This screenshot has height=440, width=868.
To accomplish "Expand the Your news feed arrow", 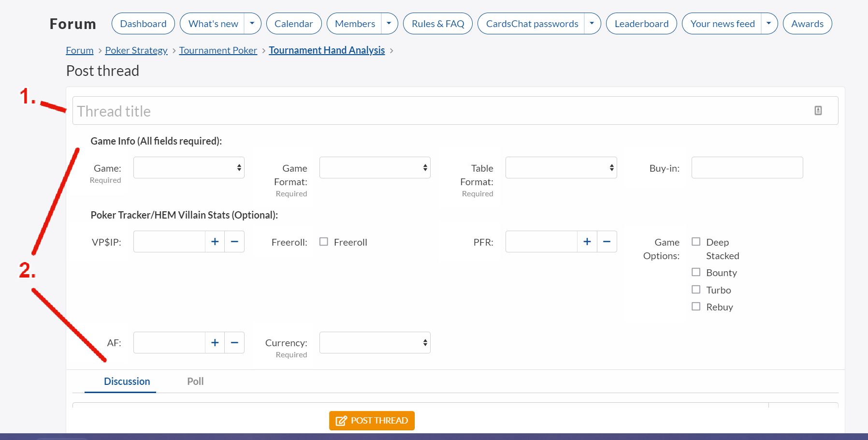I will pos(769,24).
